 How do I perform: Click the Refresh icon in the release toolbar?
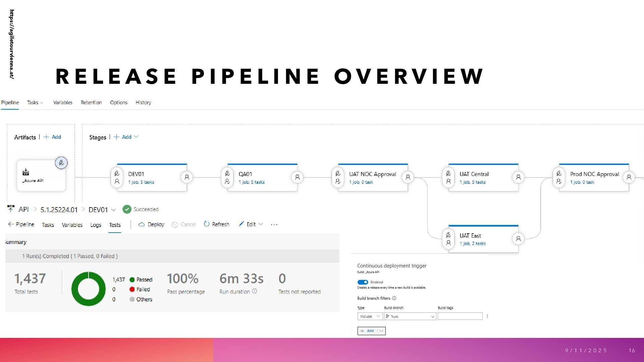(207, 224)
